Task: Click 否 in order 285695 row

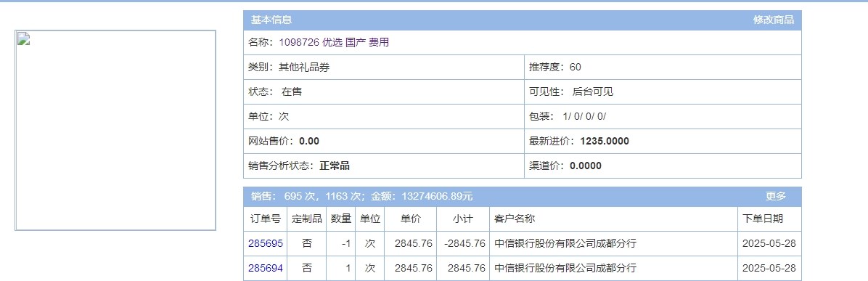Action: (307, 243)
